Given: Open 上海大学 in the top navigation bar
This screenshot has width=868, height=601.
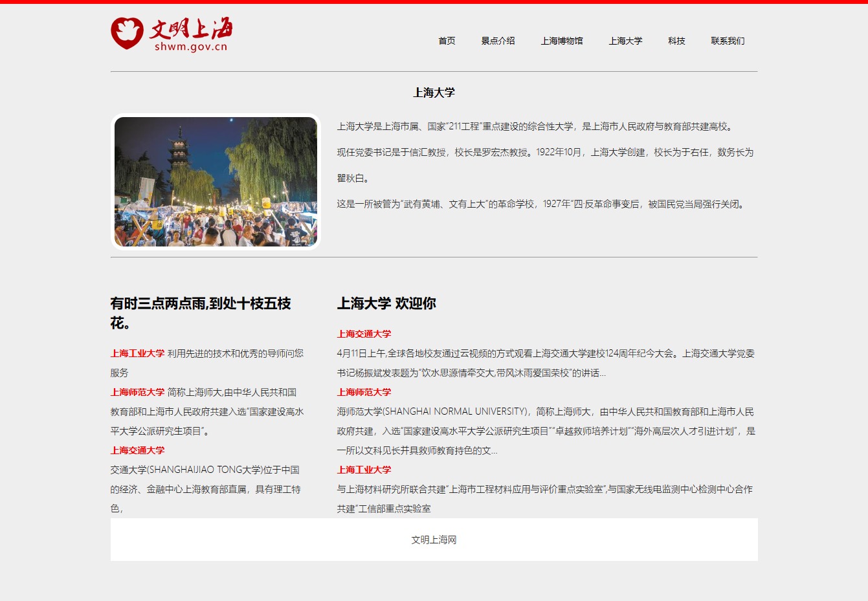Looking at the screenshot, I should coord(625,41).
